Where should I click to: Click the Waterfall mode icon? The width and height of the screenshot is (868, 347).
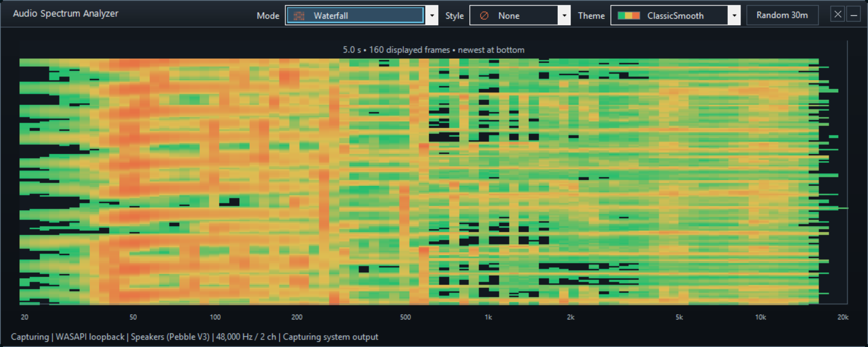pos(299,16)
